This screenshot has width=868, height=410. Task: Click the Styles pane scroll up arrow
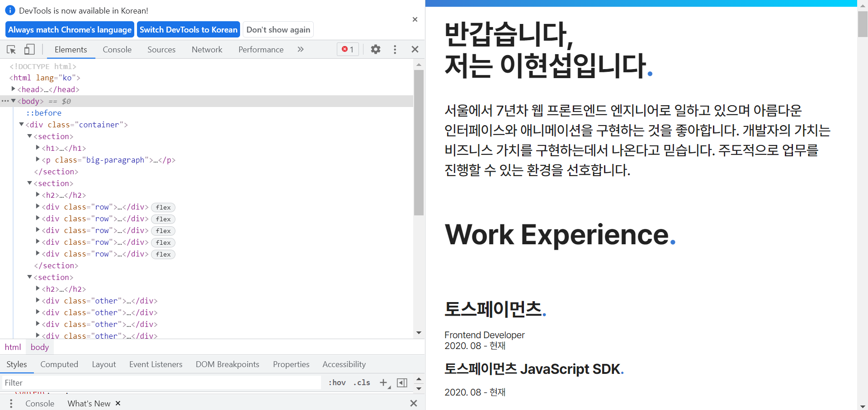(x=419, y=379)
